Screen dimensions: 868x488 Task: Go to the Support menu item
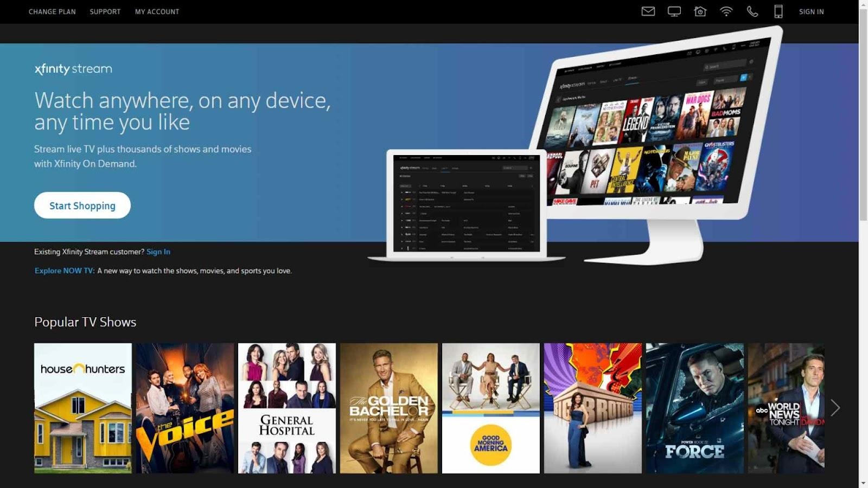pyautogui.click(x=105, y=11)
